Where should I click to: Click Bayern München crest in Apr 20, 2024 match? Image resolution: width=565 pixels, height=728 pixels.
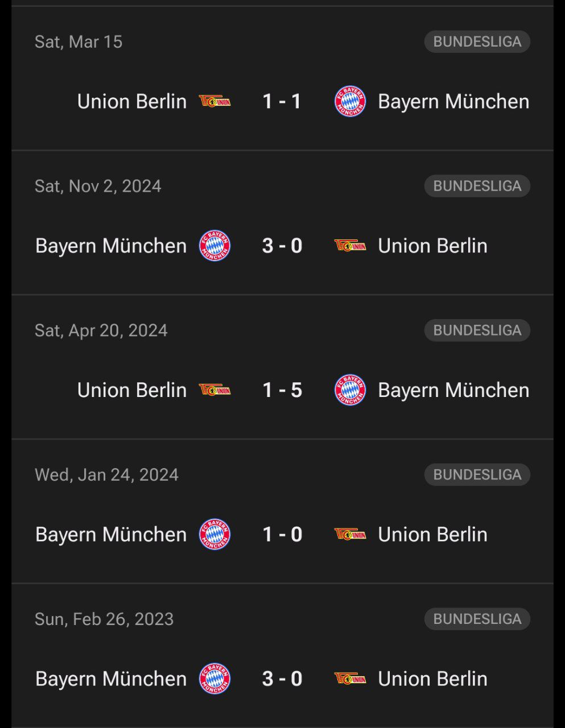pyautogui.click(x=350, y=390)
